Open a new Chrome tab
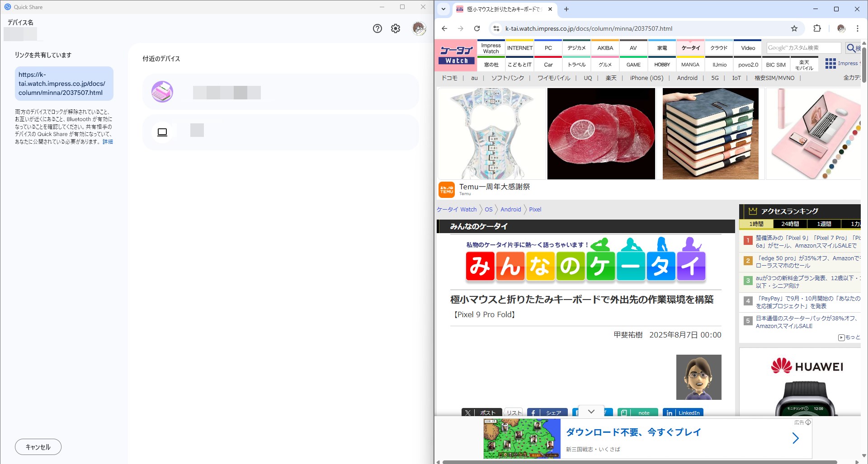868x464 pixels. click(x=566, y=9)
